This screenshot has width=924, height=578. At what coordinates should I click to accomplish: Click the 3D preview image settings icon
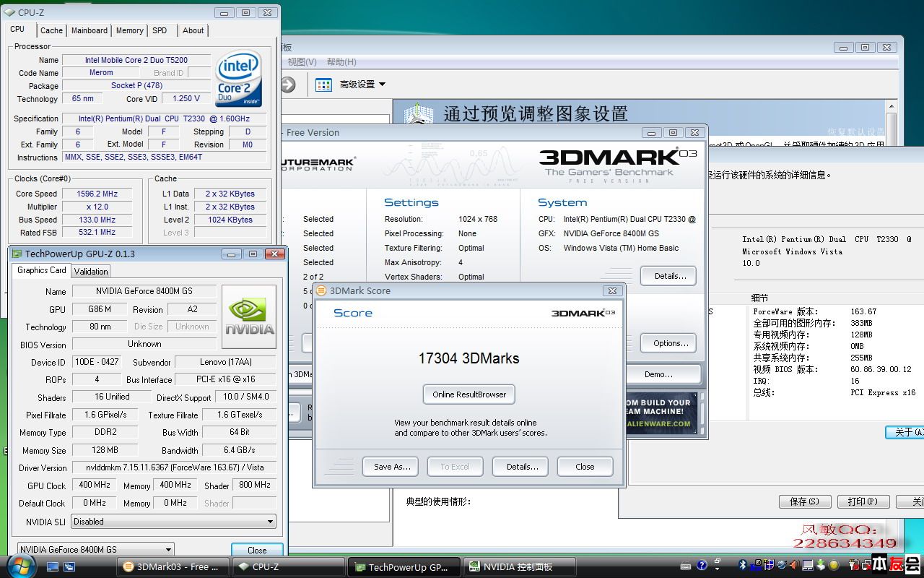coord(419,116)
